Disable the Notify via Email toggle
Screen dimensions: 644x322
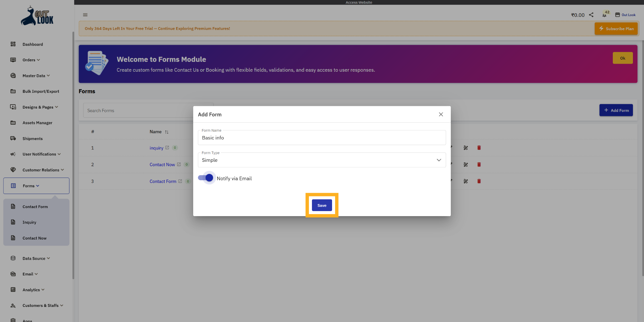coord(206,178)
